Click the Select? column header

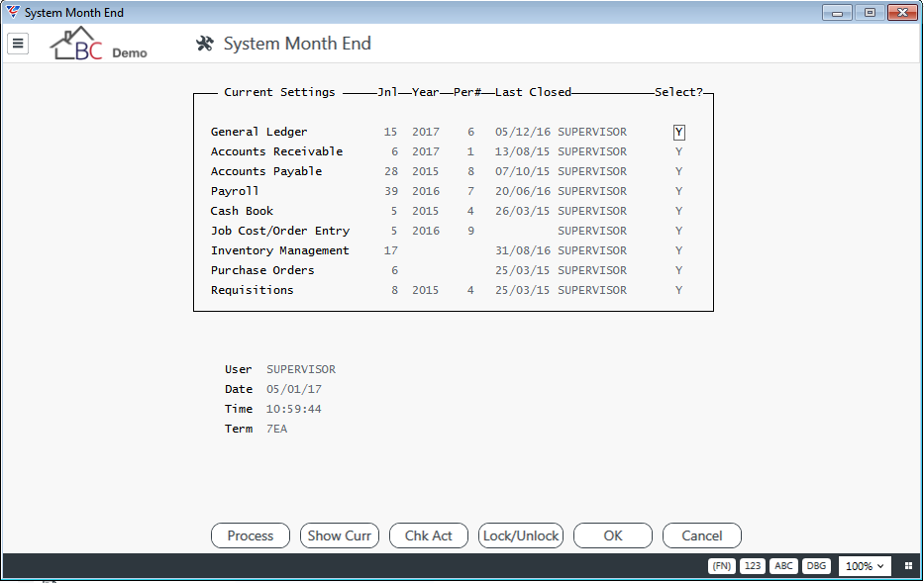click(678, 92)
